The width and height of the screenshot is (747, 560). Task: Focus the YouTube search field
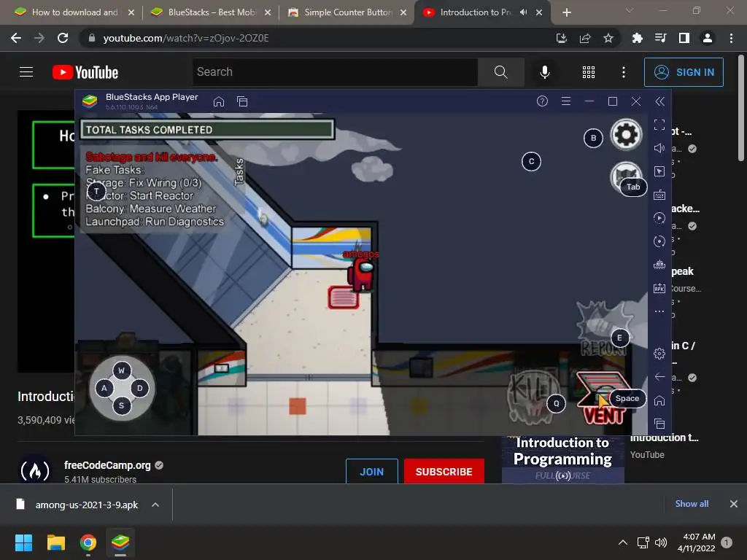(335, 72)
